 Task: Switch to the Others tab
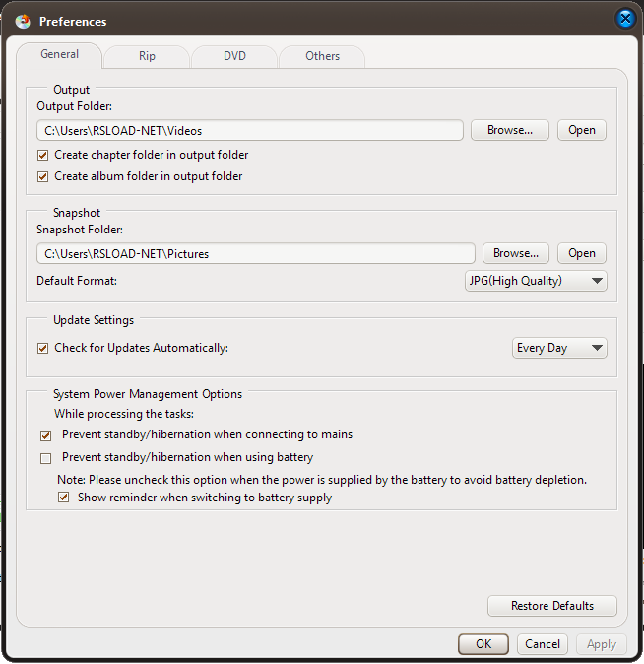pos(322,56)
